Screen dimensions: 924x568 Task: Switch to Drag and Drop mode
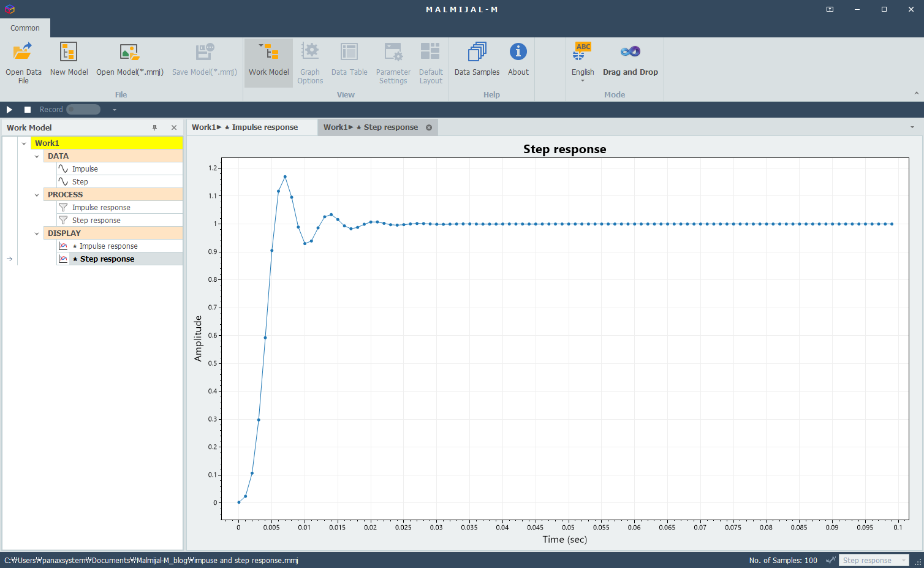630,61
